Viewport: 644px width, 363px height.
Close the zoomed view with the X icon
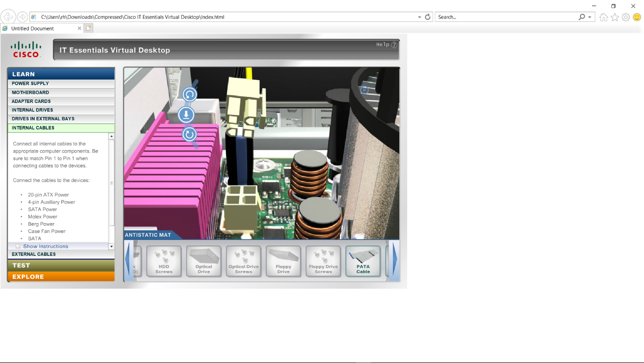tap(364, 90)
